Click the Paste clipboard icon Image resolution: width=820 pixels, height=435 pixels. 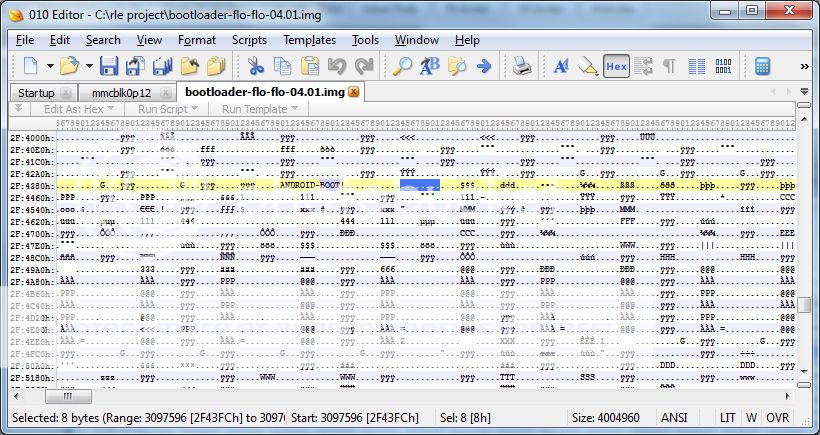click(x=310, y=67)
